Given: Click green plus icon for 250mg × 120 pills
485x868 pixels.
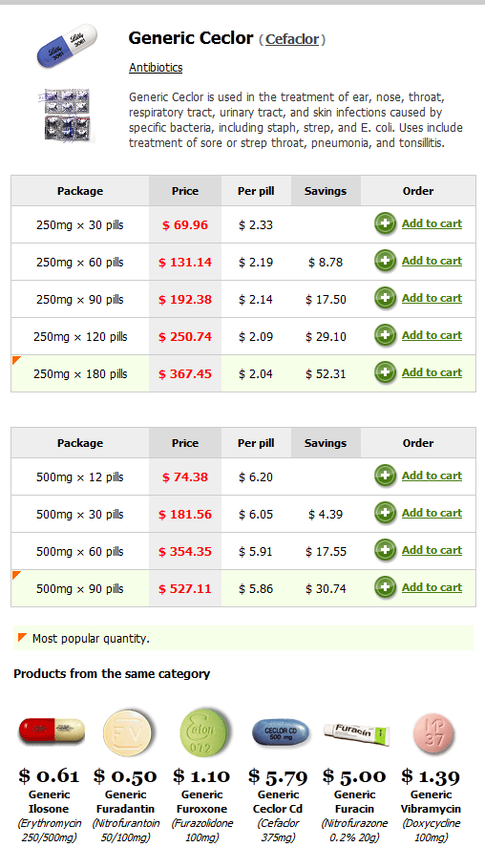Looking at the screenshot, I should point(385,335).
